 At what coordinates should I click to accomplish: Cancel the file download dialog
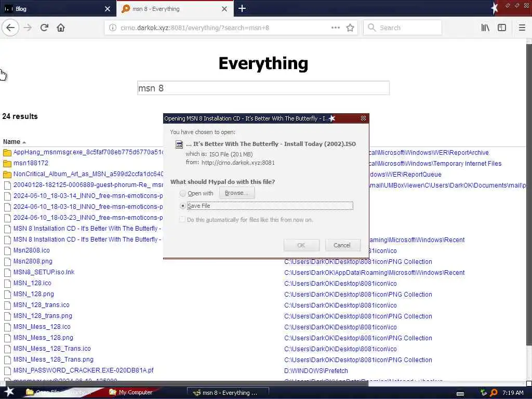[x=342, y=245]
